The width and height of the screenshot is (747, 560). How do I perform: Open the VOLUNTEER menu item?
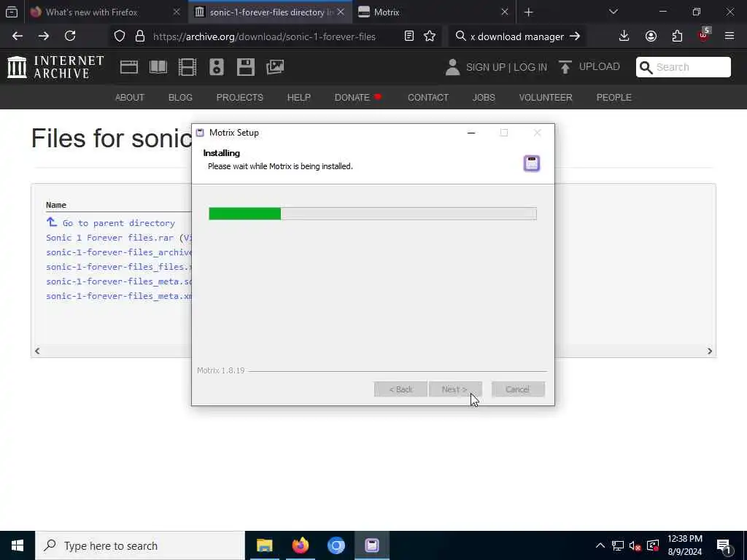pyautogui.click(x=546, y=98)
